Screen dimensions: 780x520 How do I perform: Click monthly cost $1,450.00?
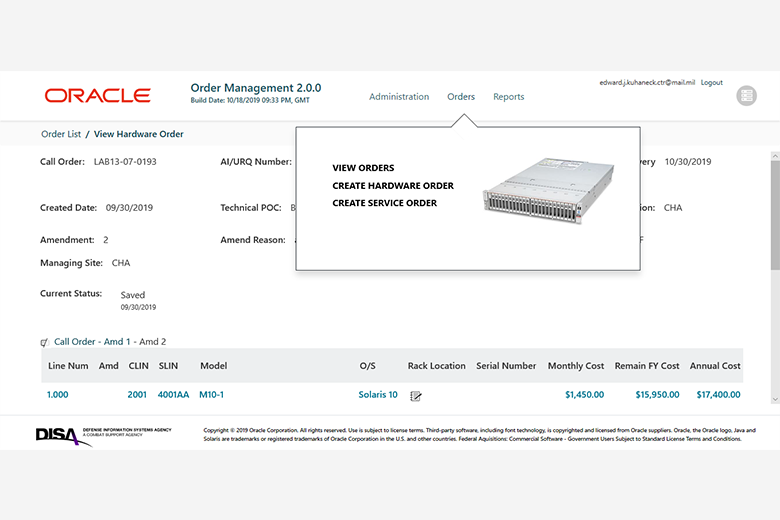[585, 395]
